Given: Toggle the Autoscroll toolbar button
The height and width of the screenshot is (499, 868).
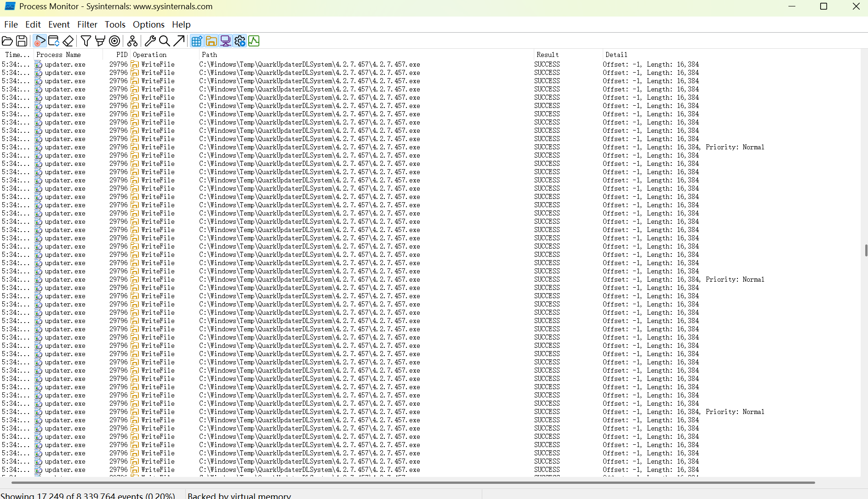Looking at the screenshot, I should click(x=54, y=41).
